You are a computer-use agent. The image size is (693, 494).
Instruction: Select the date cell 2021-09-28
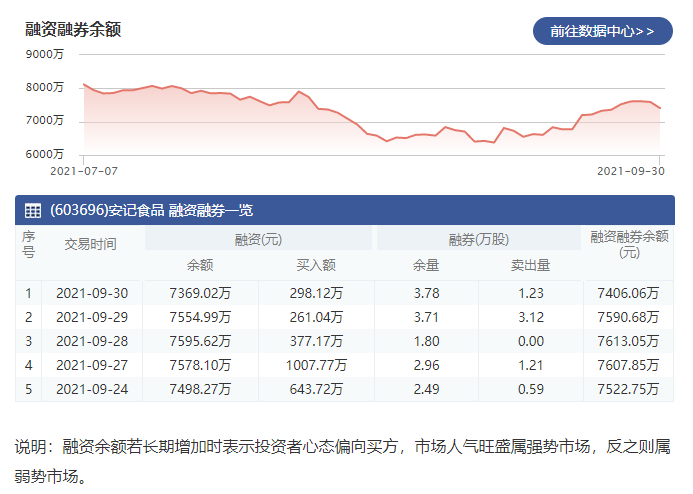(x=92, y=341)
